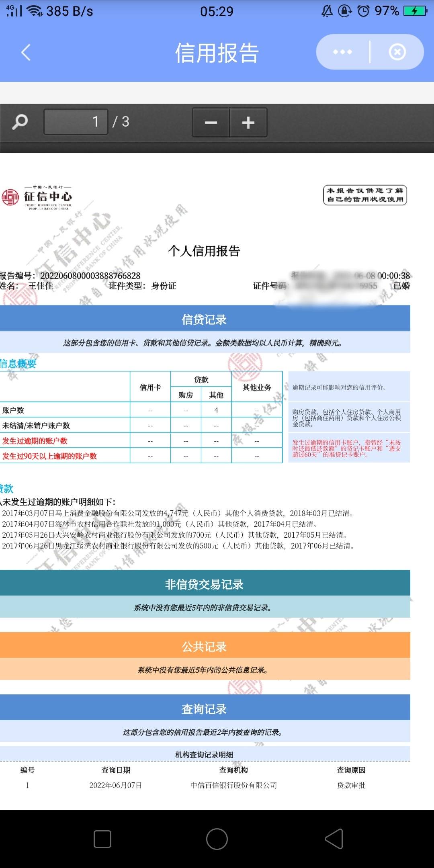Tap the report number 2022060800003888766828
This screenshot has width=434, height=868.
click(x=90, y=276)
